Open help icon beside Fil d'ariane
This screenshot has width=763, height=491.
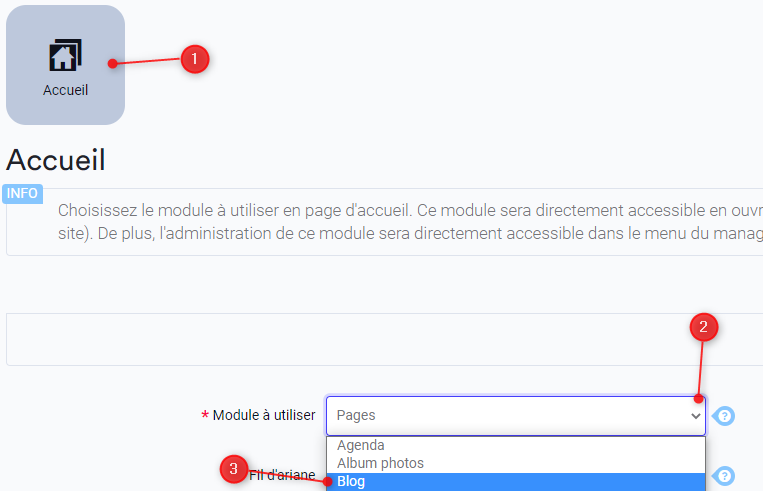(724, 475)
